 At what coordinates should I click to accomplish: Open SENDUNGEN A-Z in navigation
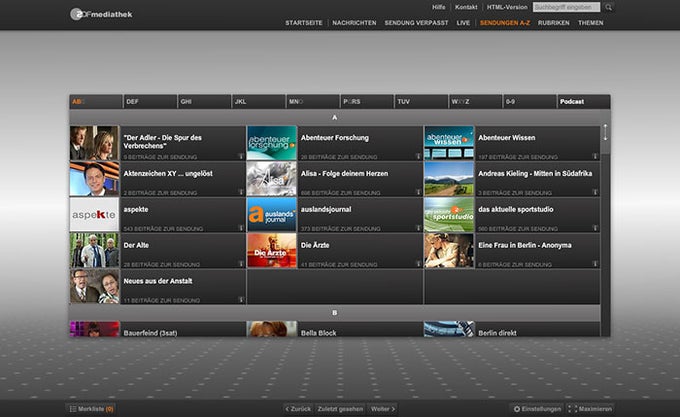coord(505,23)
